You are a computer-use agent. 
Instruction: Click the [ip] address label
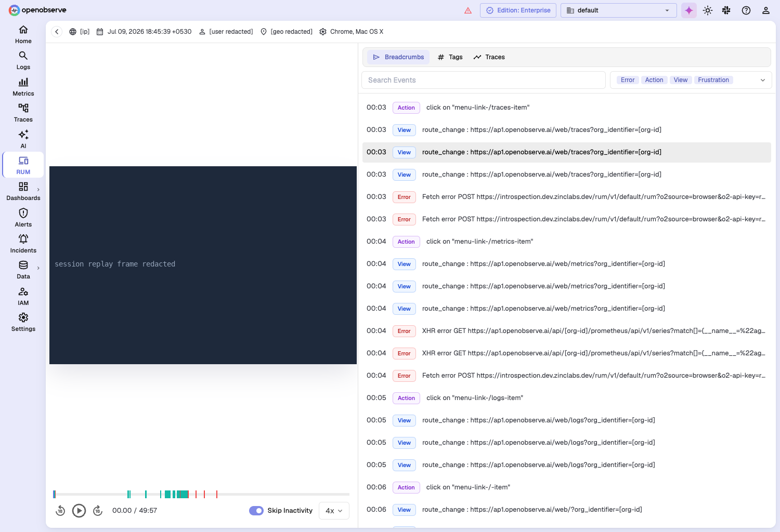click(x=80, y=32)
